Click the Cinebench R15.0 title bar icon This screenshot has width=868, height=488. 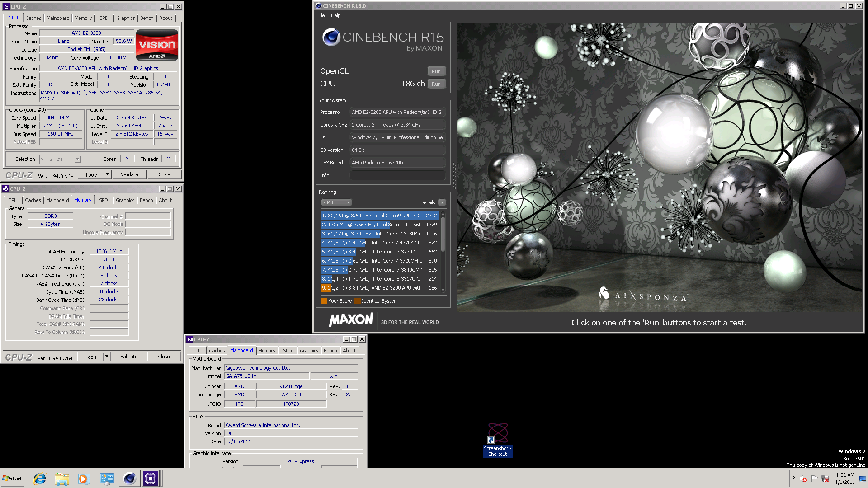(318, 6)
